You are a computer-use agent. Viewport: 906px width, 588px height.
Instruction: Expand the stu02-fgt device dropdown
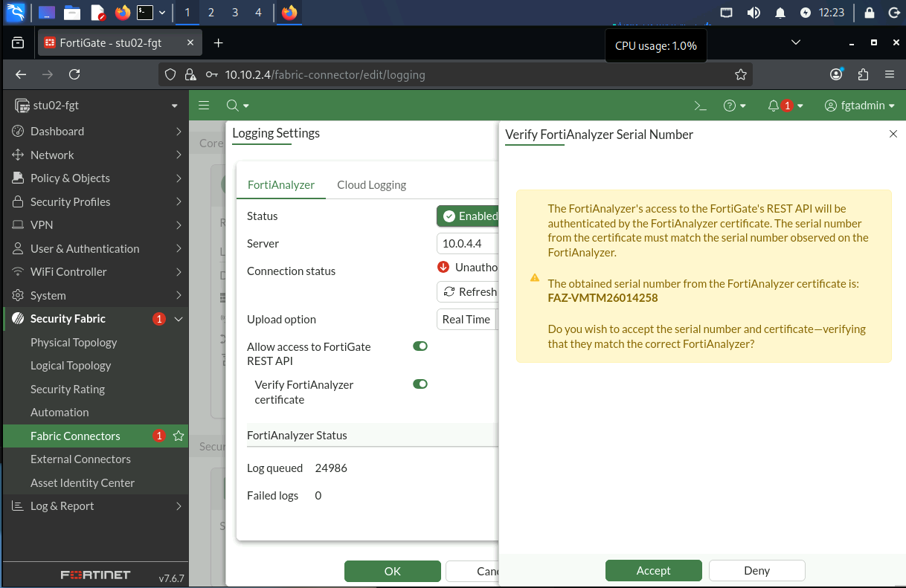[x=95, y=106]
